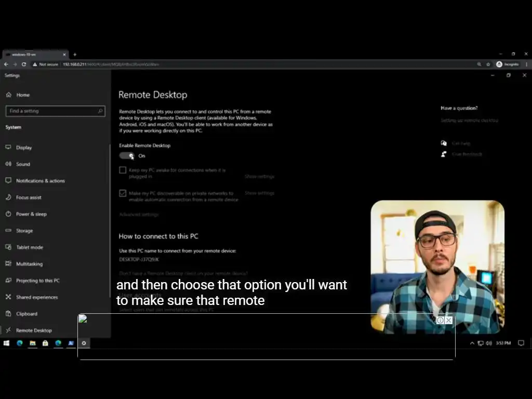This screenshot has width=532, height=399.
Task: Open a new browser tab
Action: 75,54
